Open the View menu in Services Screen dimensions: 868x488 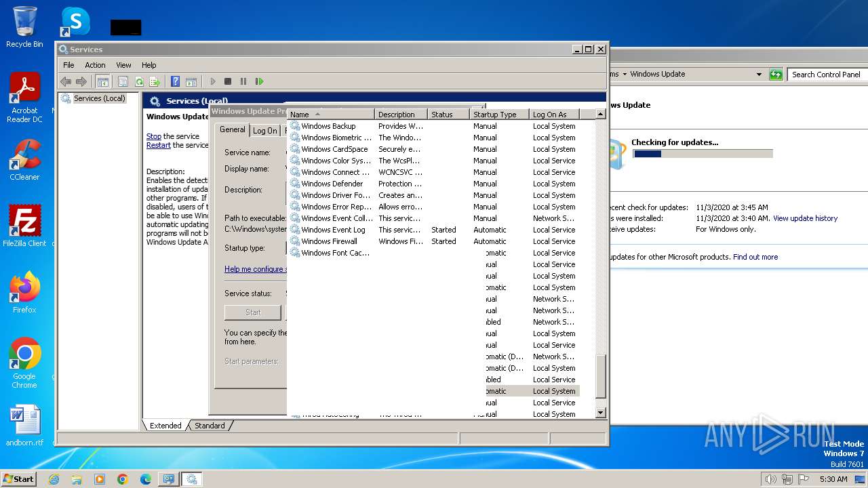tap(123, 65)
